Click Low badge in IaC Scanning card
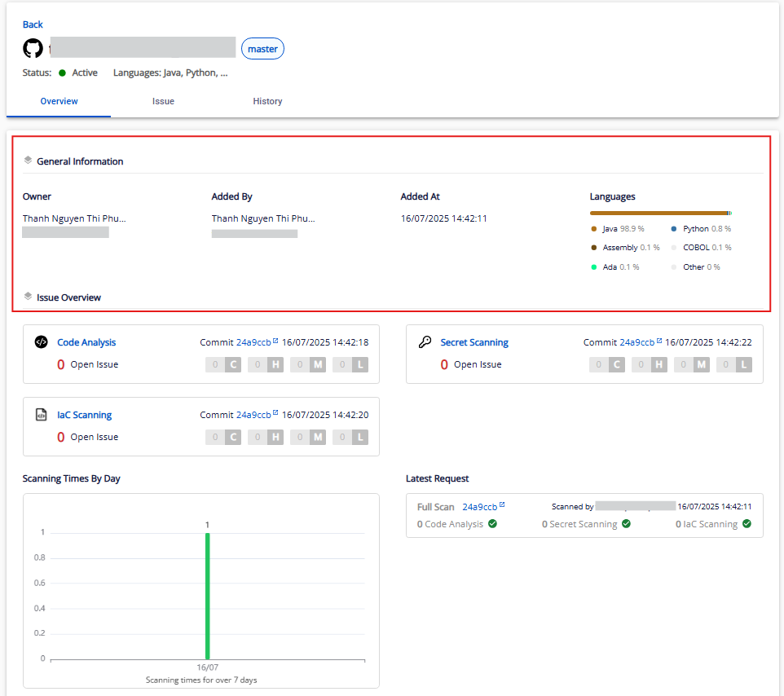This screenshot has height=696, width=784. (x=350, y=437)
